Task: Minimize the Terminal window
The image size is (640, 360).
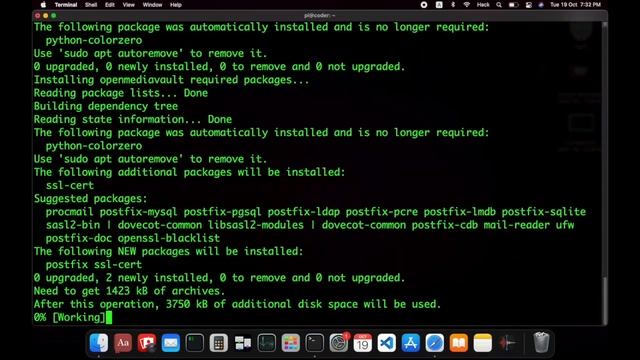Action: (x=45, y=16)
